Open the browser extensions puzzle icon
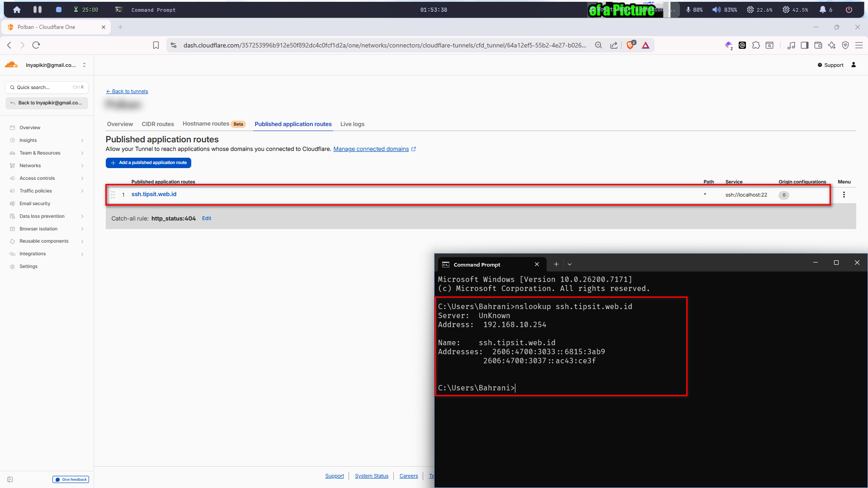Image resolution: width=868 pixels, height=488 pixels. pyautogui.click(x=756, y=45)
